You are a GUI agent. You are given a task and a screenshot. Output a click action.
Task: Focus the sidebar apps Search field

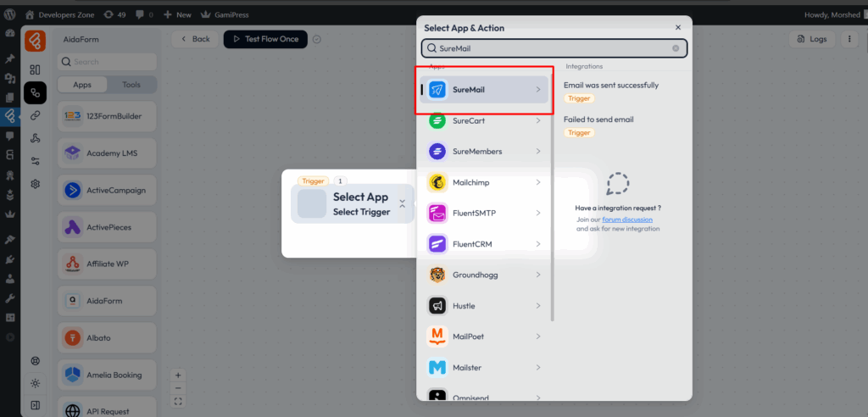[x=107, y=62]
